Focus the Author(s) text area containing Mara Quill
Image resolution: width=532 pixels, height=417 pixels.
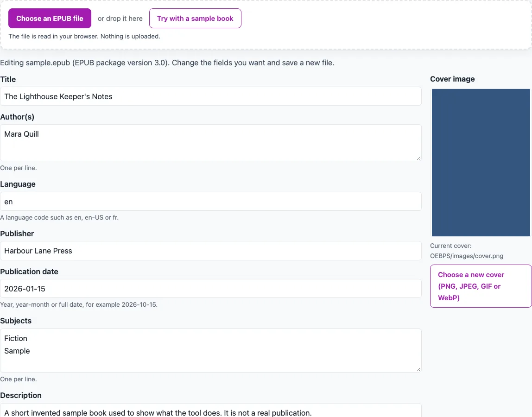point(211,143)
